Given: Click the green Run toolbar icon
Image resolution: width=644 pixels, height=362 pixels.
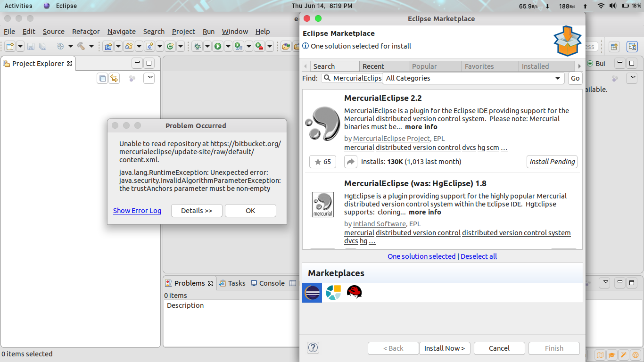Looking at the screenshot, I should click(x=218, y=46).
